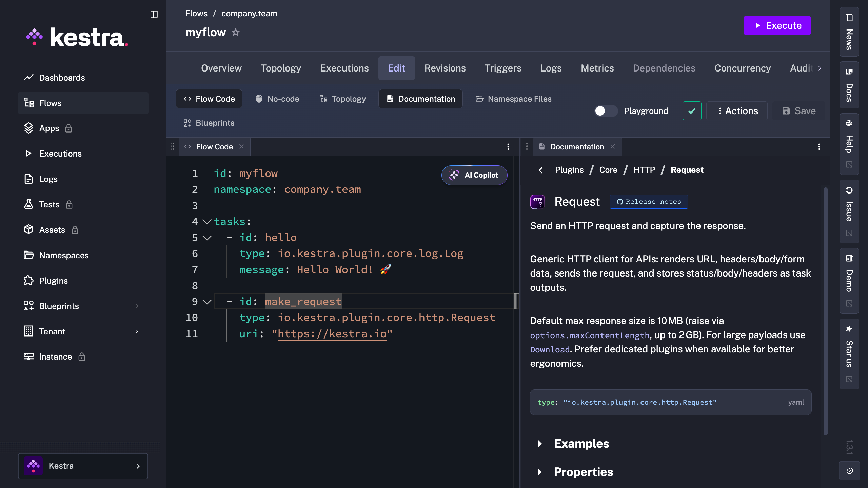Collapse the left sidebar panel icon
This screenshot has width=868, height=488.
154,14
